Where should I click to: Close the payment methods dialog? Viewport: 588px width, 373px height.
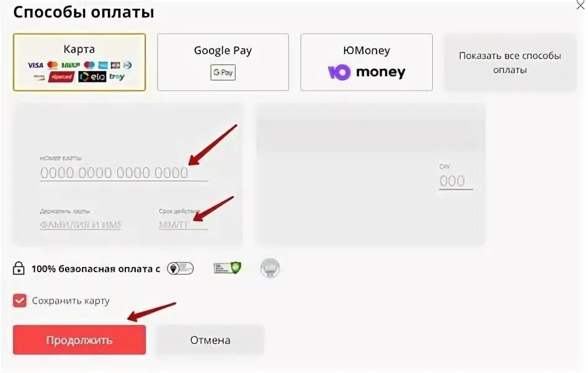pyautogui.click(x=581, y=5)
